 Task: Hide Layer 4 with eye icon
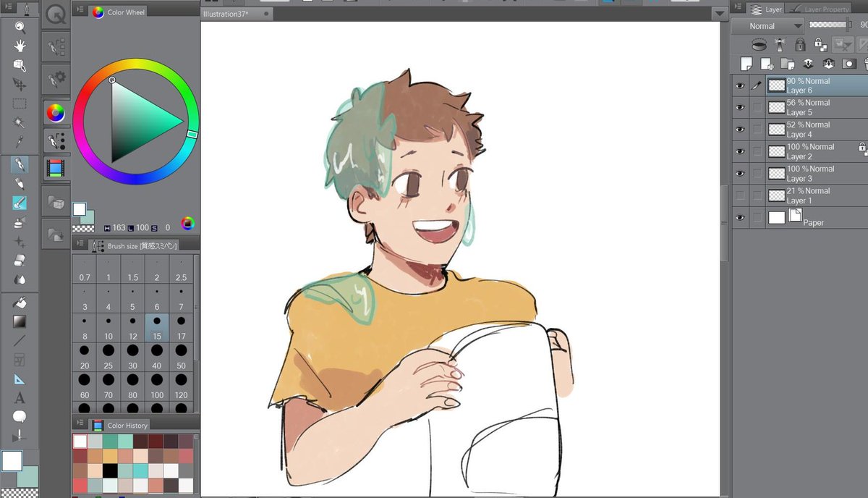740,129
